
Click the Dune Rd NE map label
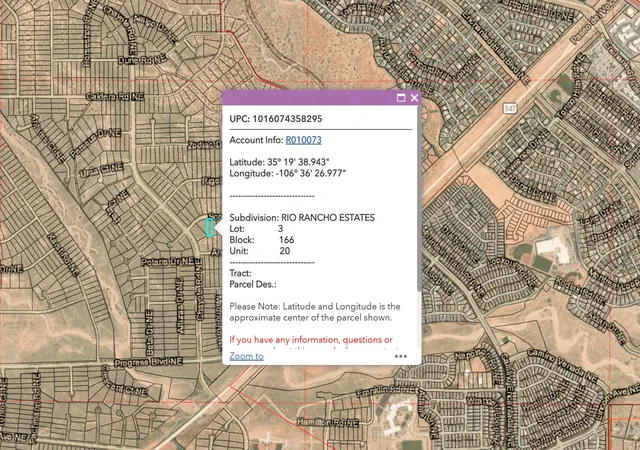pyautogui.click(x=142, y=60)
